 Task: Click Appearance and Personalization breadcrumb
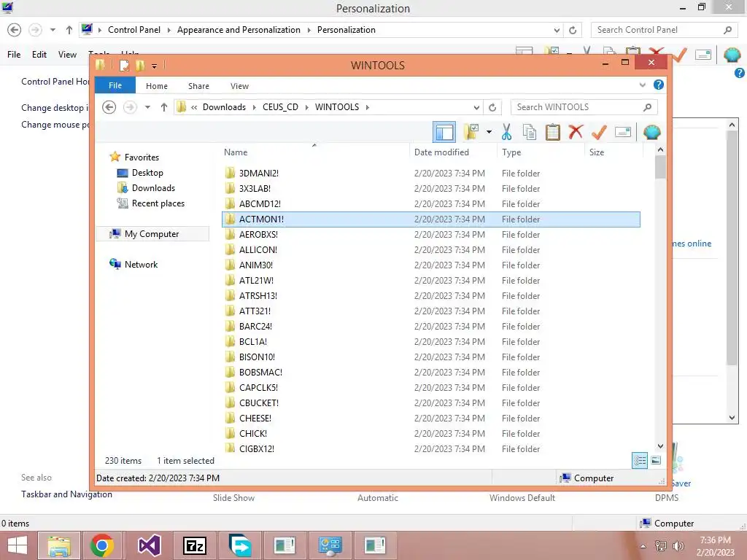click(239, 30)
